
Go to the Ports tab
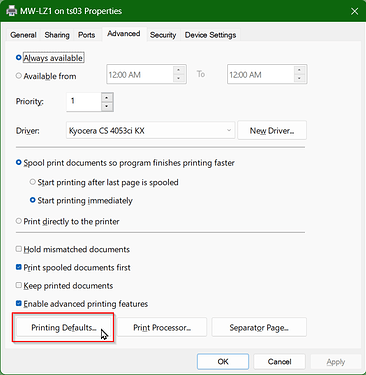coord(87,35)
